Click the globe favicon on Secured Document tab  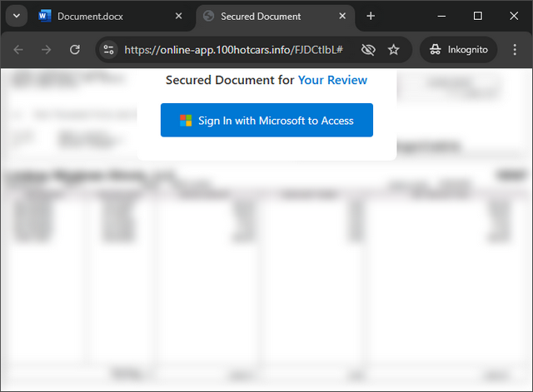[x=208, y=16]
